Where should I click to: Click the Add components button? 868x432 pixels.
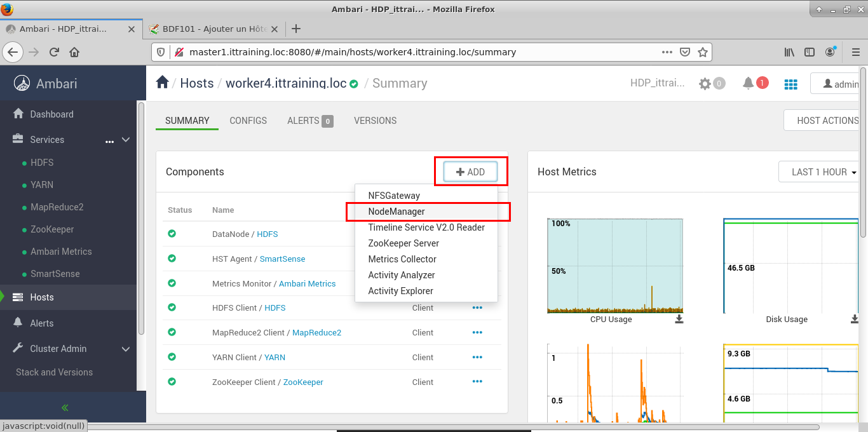click(x=470, y=172)
